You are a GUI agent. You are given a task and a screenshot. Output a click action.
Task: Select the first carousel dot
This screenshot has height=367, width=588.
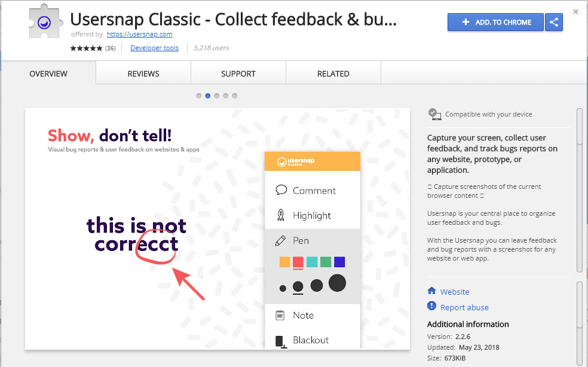(198, 96)
